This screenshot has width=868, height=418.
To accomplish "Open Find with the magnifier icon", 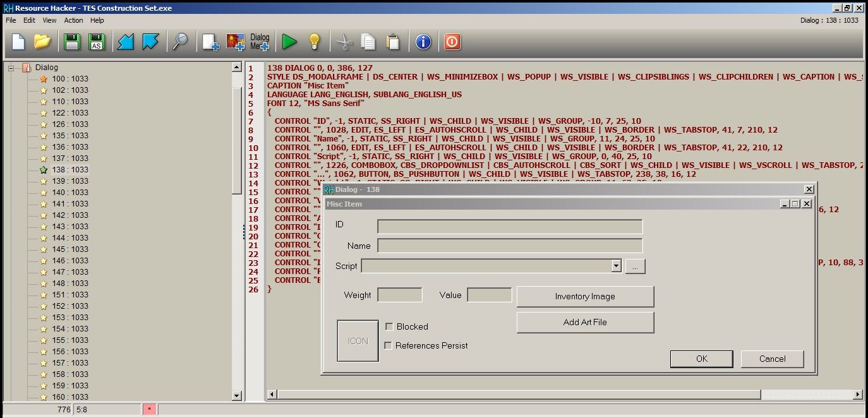I will point(180,42).
